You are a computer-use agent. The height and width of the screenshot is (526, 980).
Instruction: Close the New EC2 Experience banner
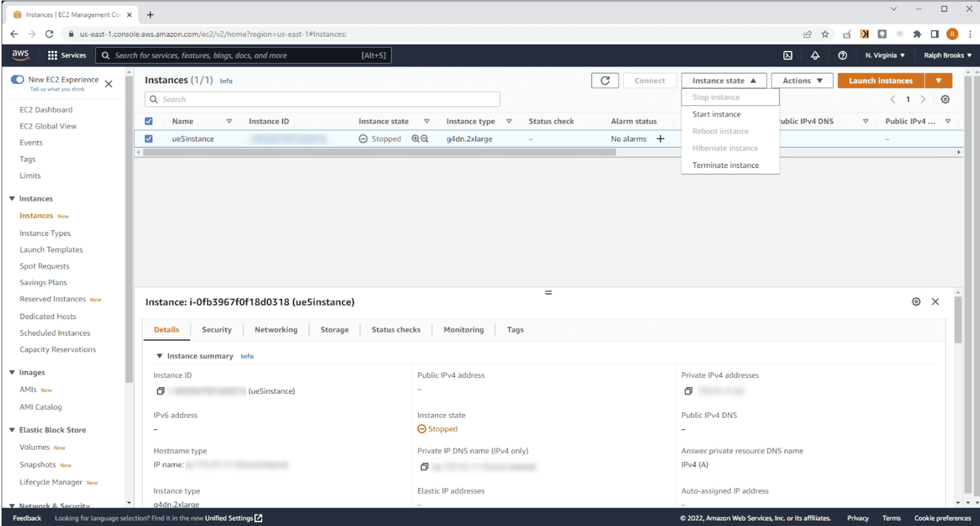(x=108, y=84)
